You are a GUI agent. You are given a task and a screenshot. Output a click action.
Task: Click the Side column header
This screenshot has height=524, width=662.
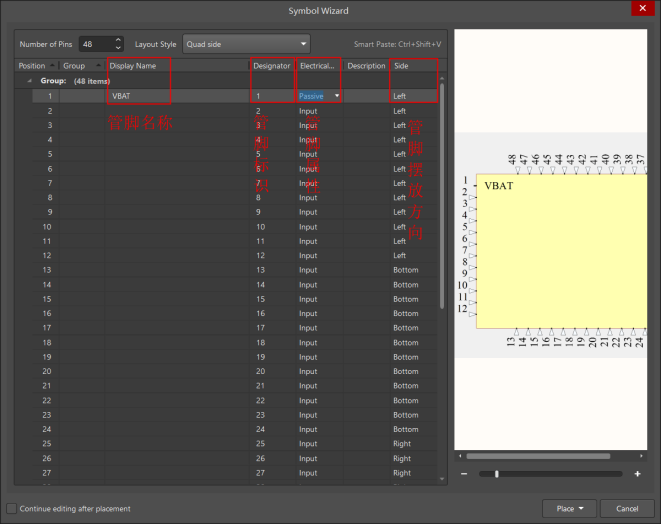[x=412, y=66]
